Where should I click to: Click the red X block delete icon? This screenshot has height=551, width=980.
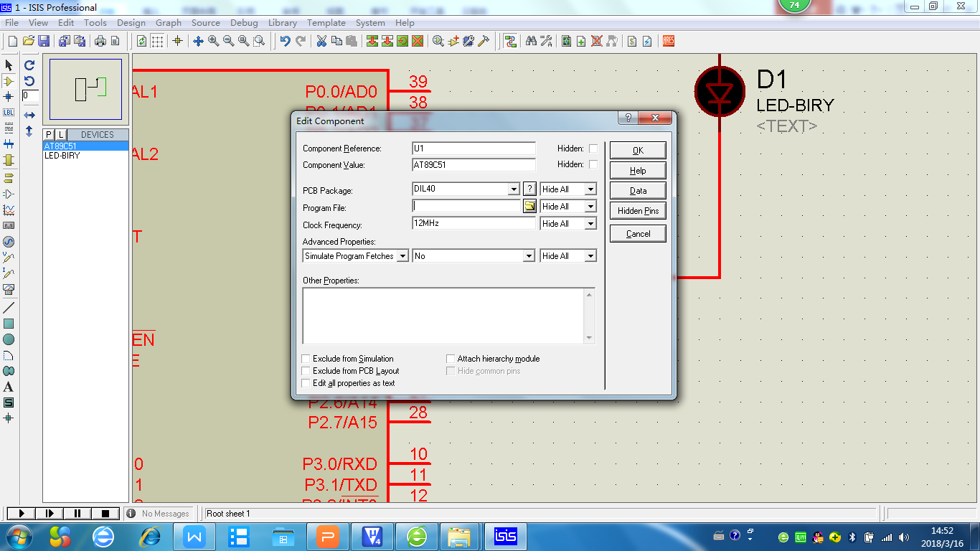[418, 41]
